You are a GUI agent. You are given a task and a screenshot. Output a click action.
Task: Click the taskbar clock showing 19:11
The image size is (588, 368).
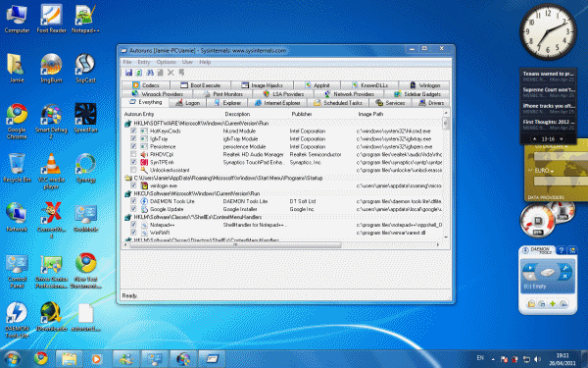point(563,359)
